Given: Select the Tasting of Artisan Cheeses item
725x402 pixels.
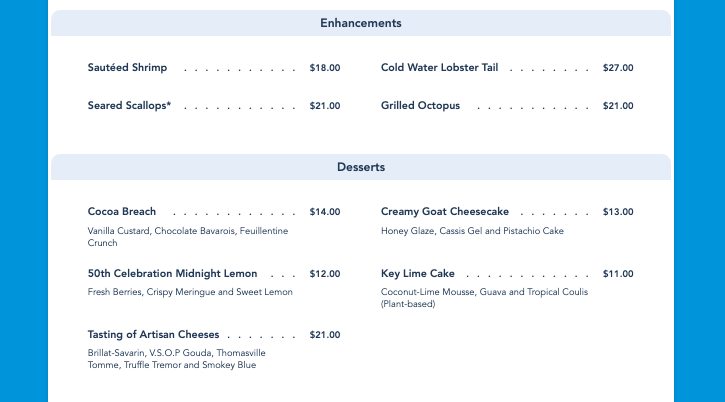Looking at the screenshot, I should [x=153, y=335].
